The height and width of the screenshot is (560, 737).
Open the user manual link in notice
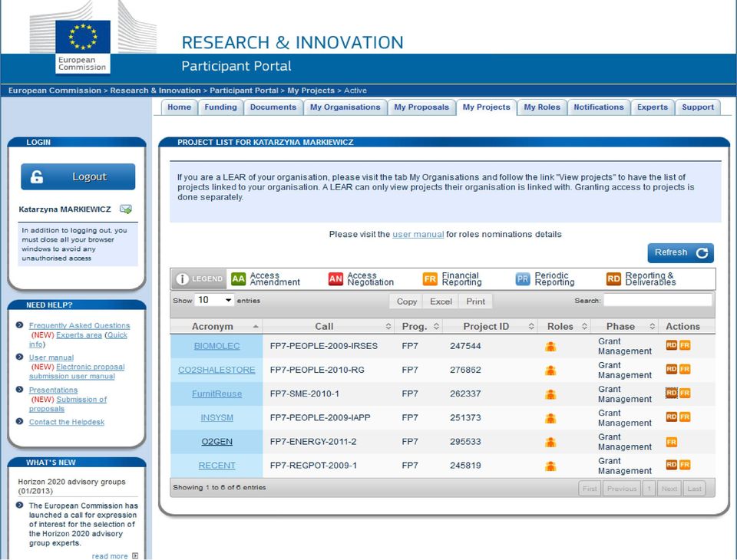(x=418, y=234)
